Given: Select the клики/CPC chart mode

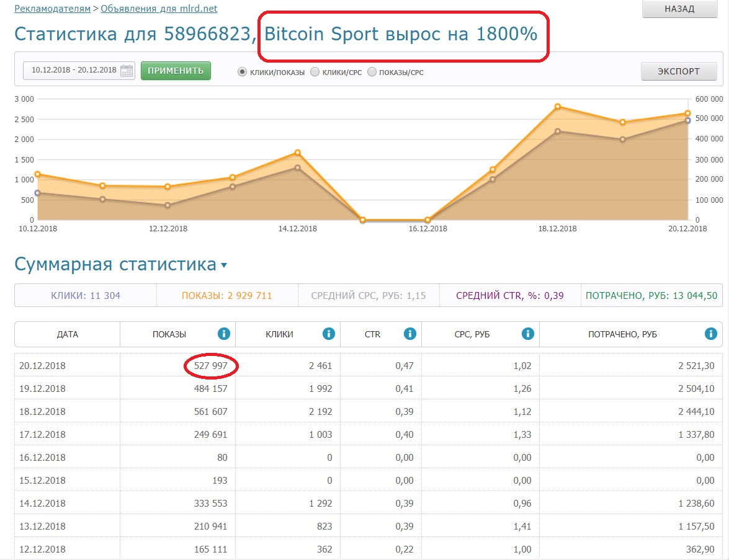Looking at the screenshot, I should pos(315,72).
